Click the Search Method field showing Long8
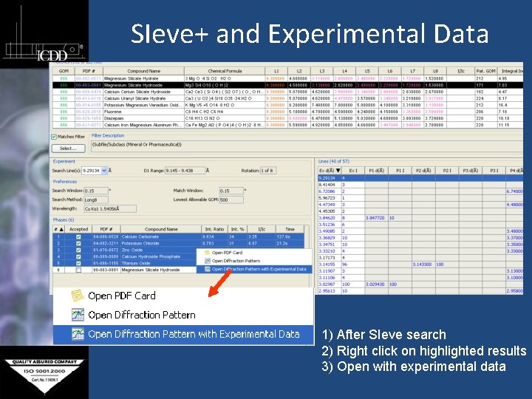The height and width of the screenshot is (399, 532). (96, 199)
